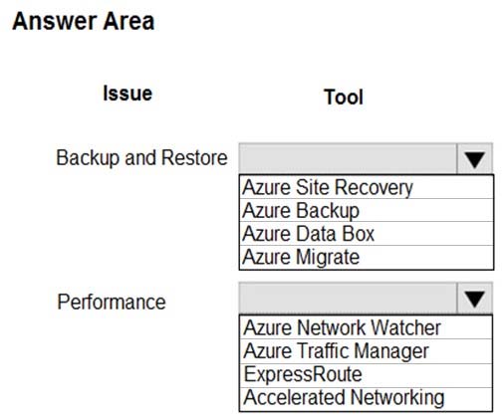Select ExpressRoute from the Performance list
Viewport: 504px width, 420px height.
point(366,375)
